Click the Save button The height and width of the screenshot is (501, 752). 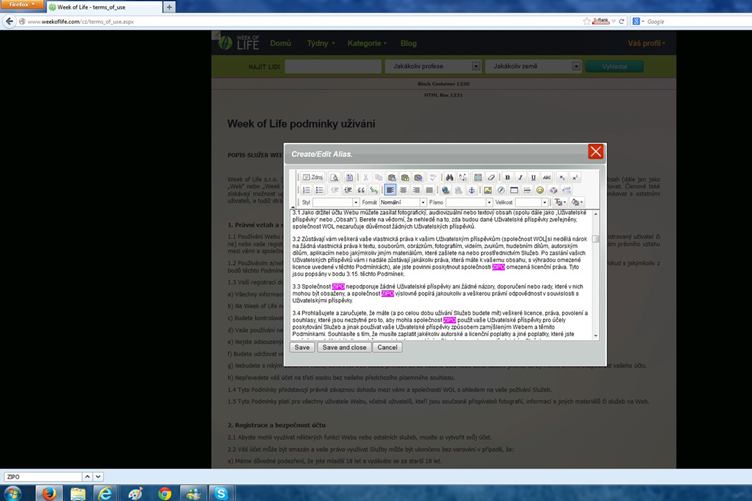(302, 347)
